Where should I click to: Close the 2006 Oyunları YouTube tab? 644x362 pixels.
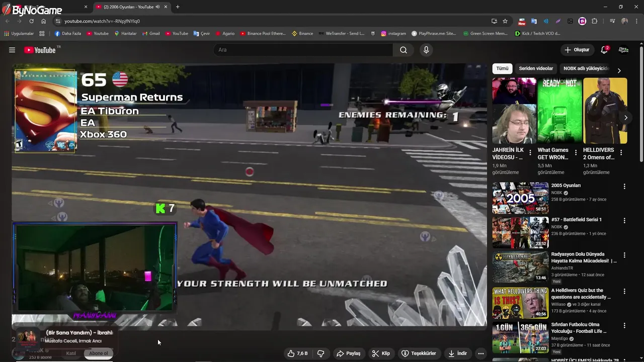166,7
